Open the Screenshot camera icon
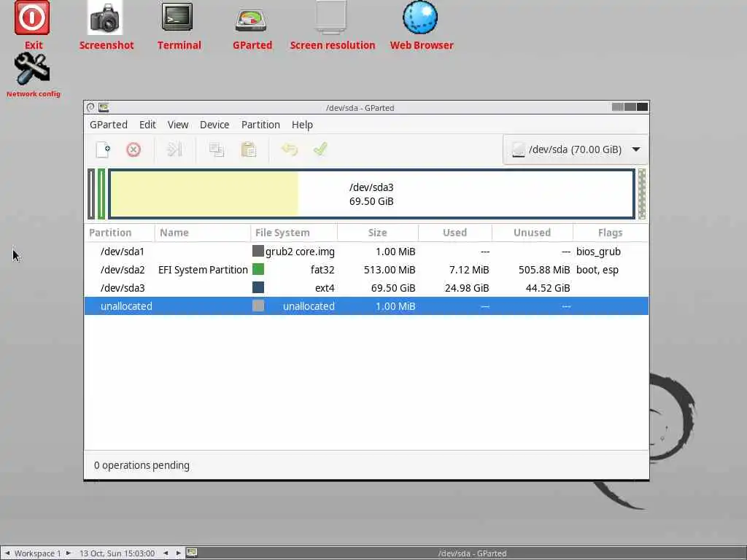The image size is (747, 560). (x=105, y=18)
